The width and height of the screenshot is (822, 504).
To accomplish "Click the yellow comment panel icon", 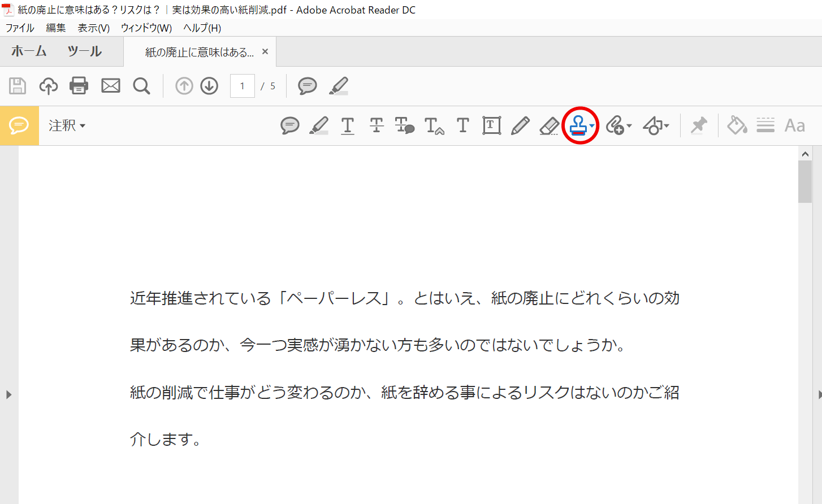I will (19, 125).
